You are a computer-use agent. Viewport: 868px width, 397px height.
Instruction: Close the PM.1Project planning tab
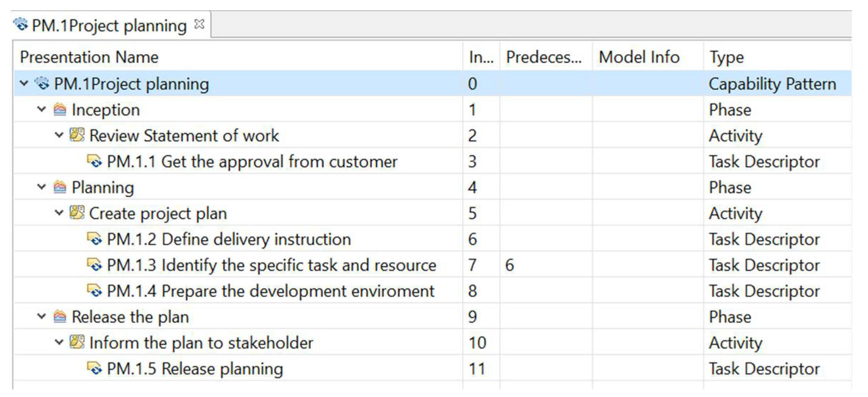[200, 24]
